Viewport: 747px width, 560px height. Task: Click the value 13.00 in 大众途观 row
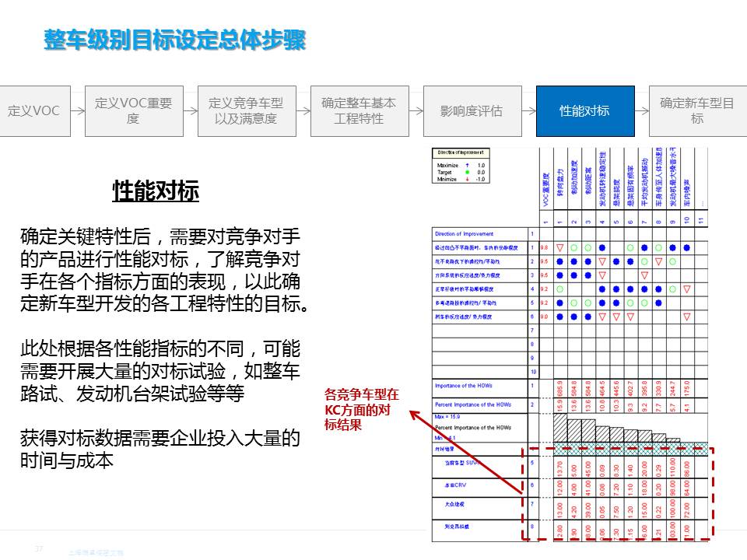559,509
